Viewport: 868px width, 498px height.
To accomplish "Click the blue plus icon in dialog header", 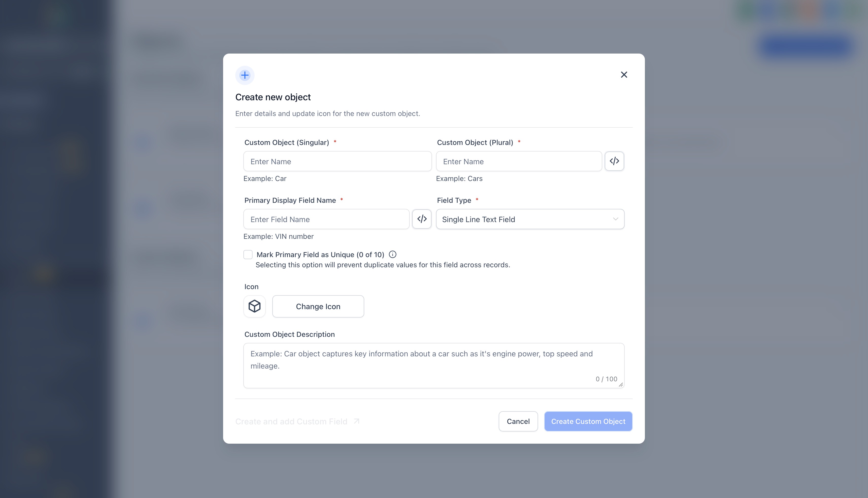I will click(x=245, y=75).
